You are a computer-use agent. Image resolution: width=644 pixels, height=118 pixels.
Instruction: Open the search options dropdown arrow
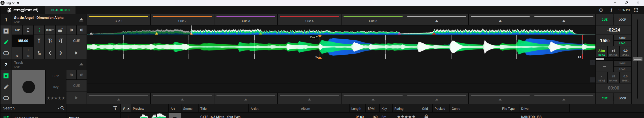pyautogui.click(x=58, y=108)
